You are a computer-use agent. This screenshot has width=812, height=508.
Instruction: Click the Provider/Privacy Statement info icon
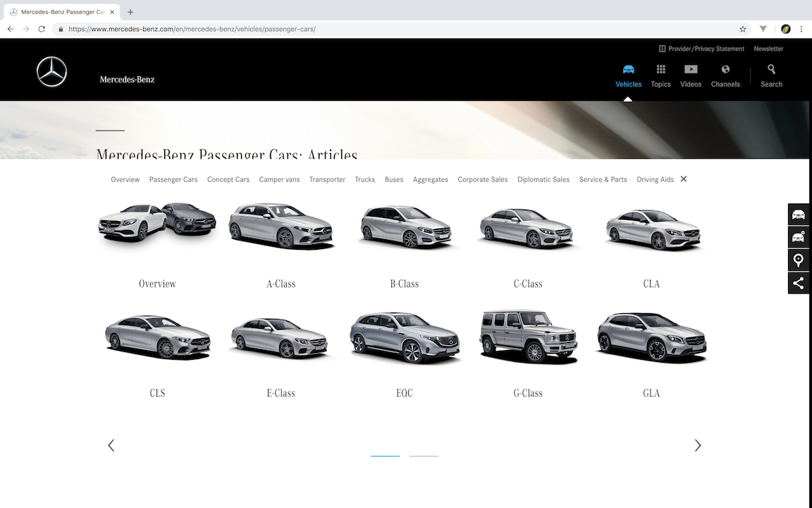[662, 49]
